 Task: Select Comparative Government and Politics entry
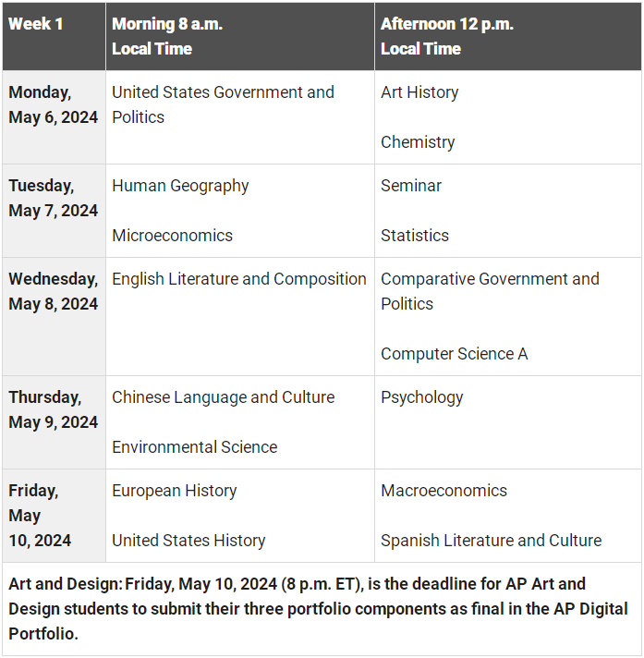coord(490,291)
